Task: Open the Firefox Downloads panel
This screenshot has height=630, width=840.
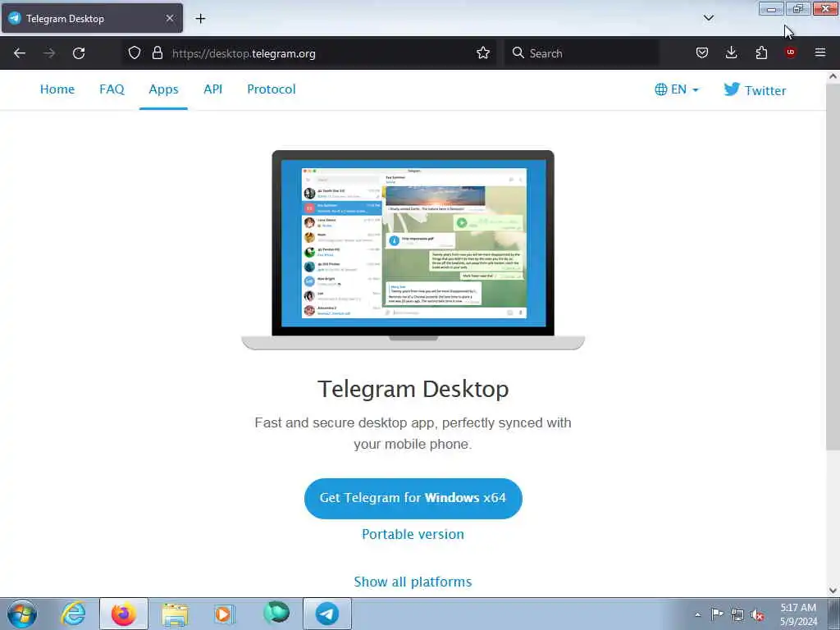Action: tap(731, 52)
